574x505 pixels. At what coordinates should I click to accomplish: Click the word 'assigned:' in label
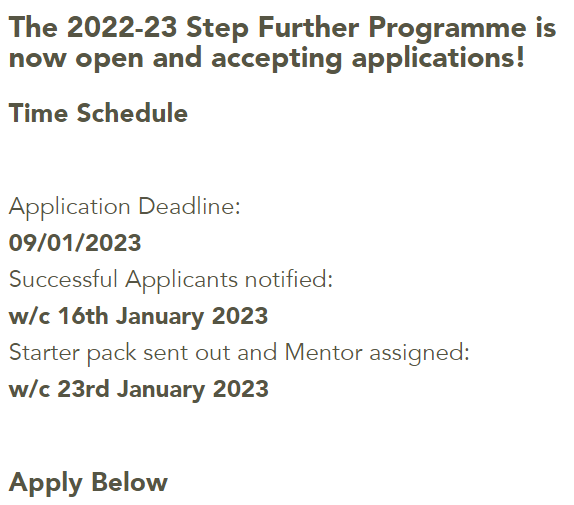pos(419,354)
